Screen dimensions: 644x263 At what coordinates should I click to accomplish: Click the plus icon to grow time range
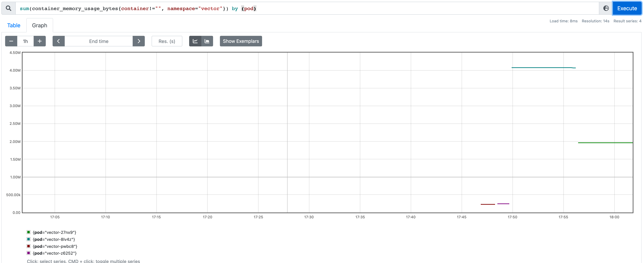(x=39, y=41)
